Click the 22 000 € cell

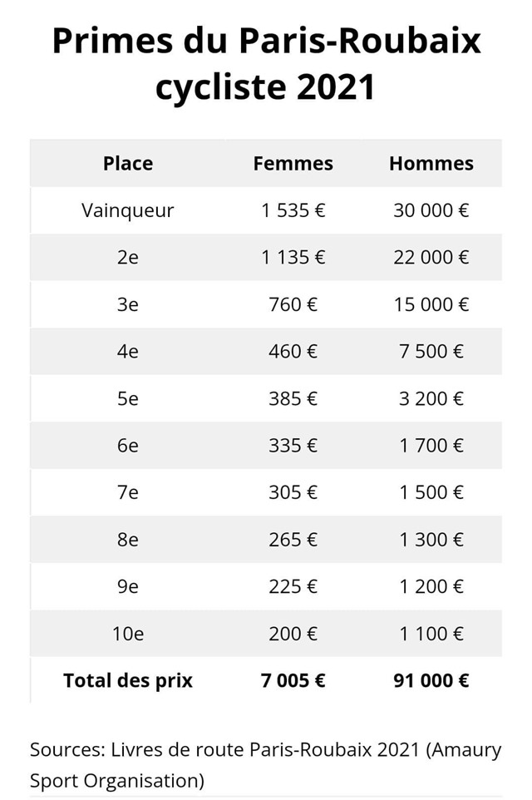(x=431, y=258)
